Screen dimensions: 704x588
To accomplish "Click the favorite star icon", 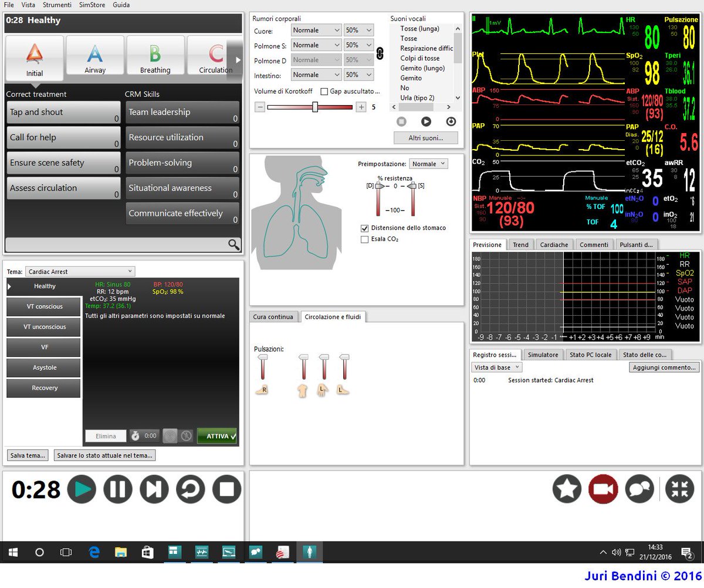I will click(567, 489).
